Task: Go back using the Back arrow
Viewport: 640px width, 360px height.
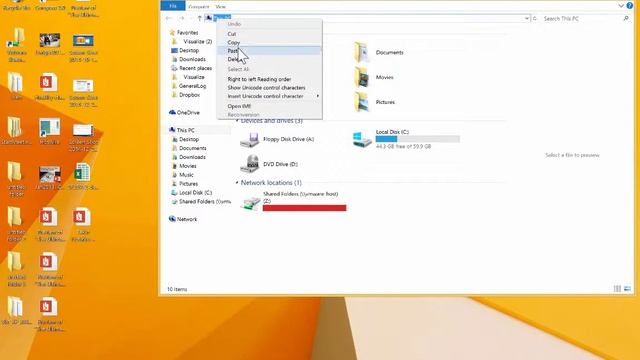Action: pos(169,18)
